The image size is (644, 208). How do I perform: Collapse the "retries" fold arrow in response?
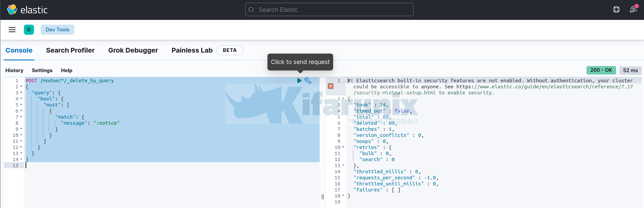343,147
